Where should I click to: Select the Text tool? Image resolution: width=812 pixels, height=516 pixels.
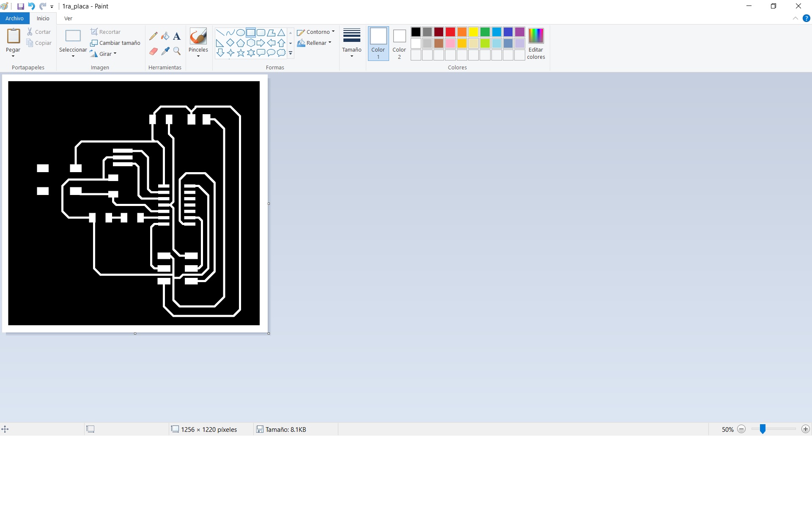177,36
